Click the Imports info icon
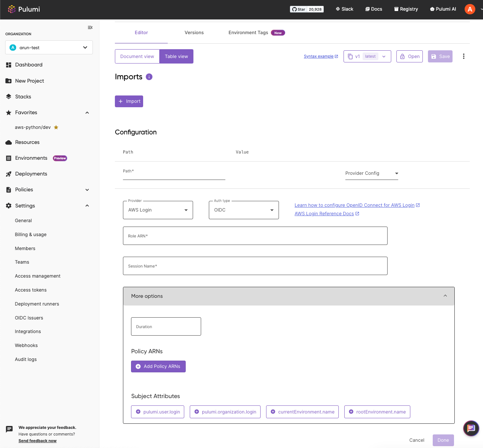483x448 pixels. tap(149, 77)
